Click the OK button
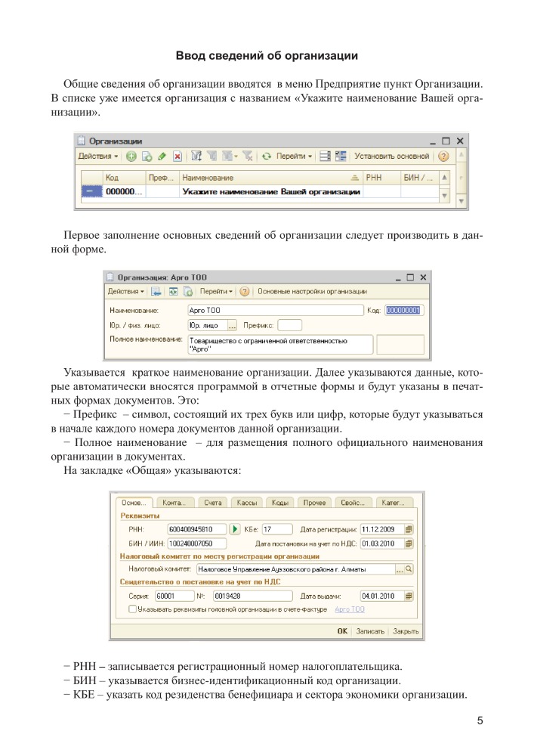 342,631
